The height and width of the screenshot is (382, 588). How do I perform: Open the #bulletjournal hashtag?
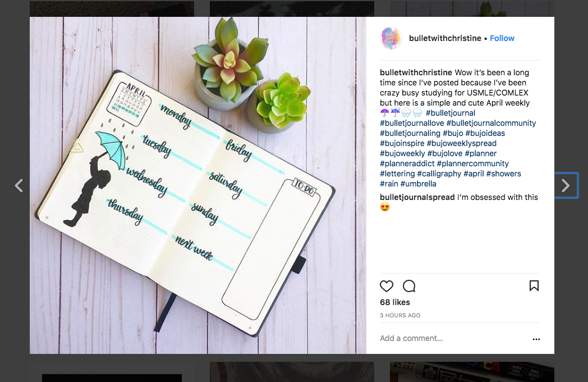click(x=451, y=113)
